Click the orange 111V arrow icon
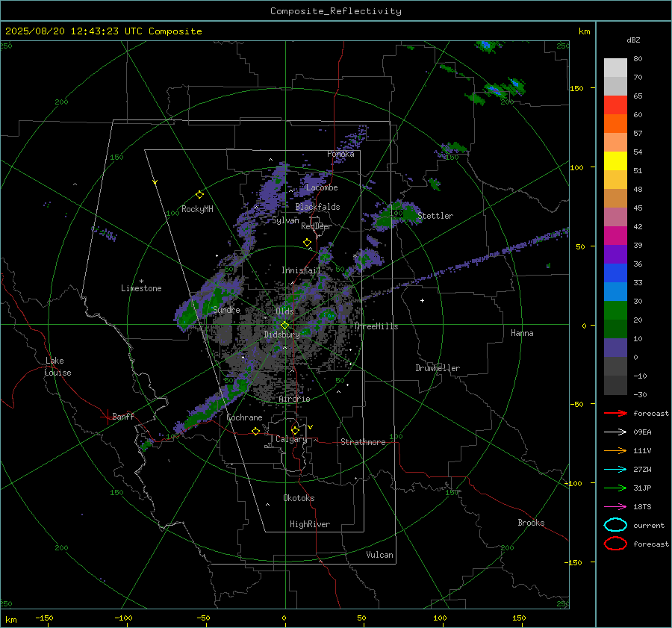 pos(615,450)
